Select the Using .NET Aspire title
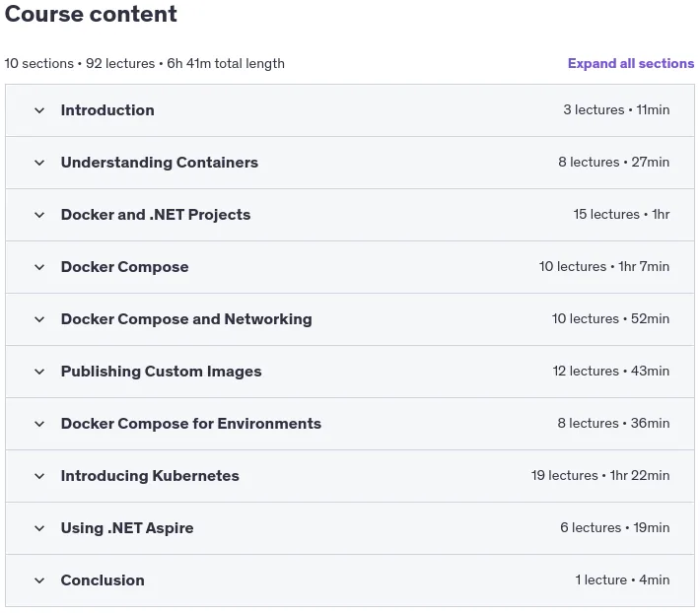This screenshot has height=613, width=700. [x=127, y=528]
